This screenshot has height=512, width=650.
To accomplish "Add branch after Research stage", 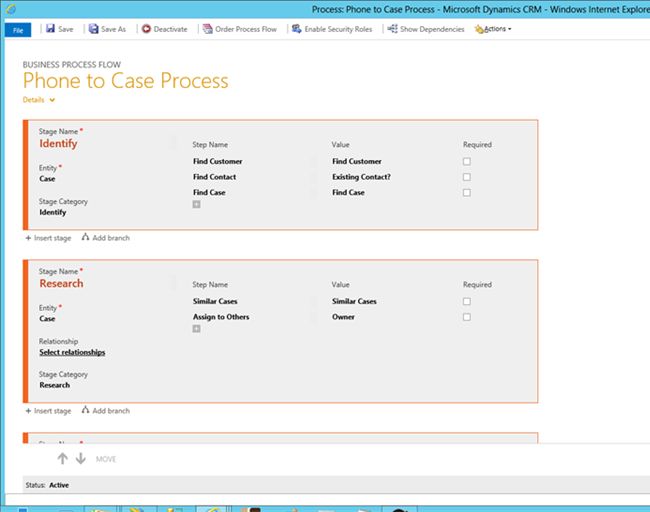I will point(106,410).
